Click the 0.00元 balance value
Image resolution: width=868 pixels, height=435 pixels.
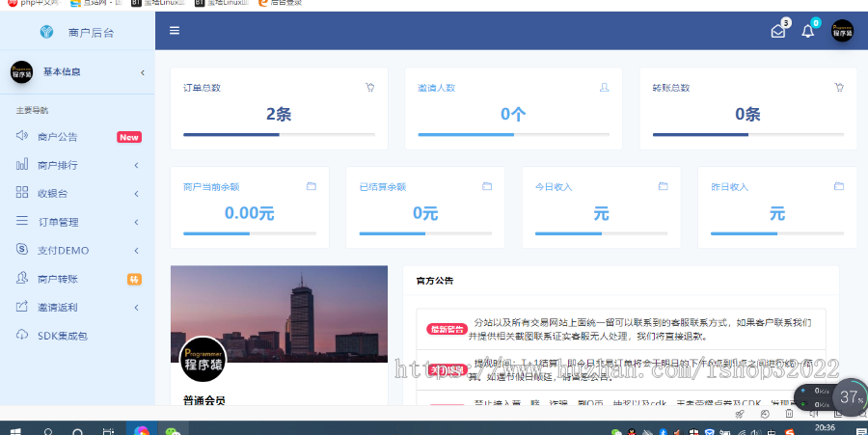pos(250,213)
